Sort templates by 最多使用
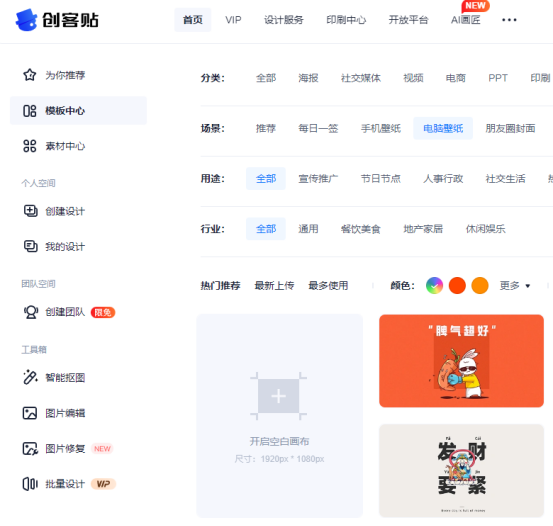Image resolution: width=553 pixels, height=526 pixels. 328,285
